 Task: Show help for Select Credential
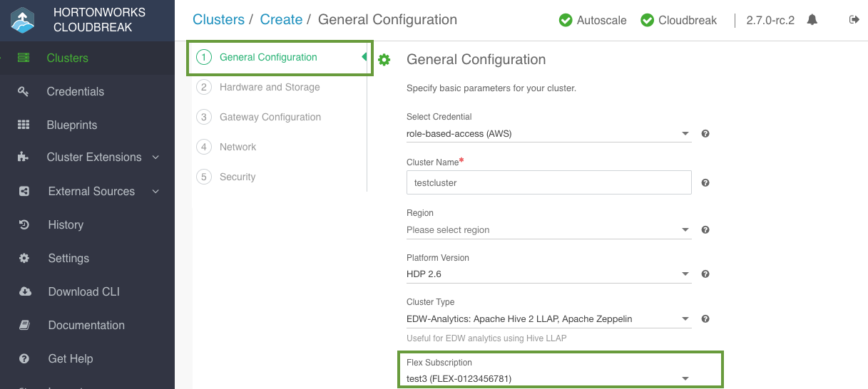pyautogui.click(x=705, y=133)
